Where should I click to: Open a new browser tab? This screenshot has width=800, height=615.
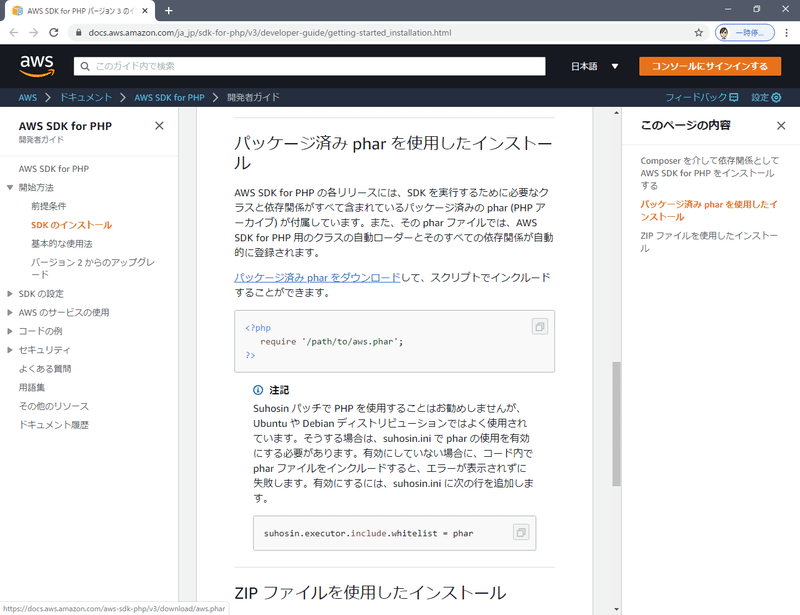pyautogui.click(x=169, y=10)
